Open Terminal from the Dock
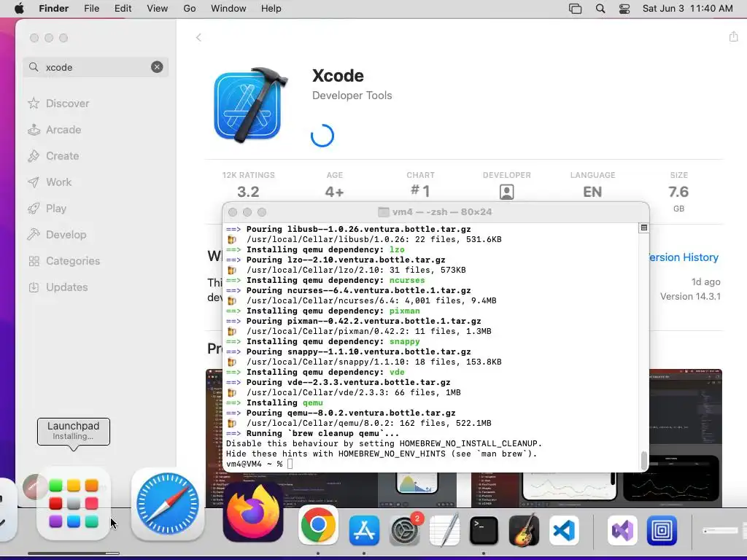Image resolution: width=747 pixels, height=560 pixels. (484, 530)
